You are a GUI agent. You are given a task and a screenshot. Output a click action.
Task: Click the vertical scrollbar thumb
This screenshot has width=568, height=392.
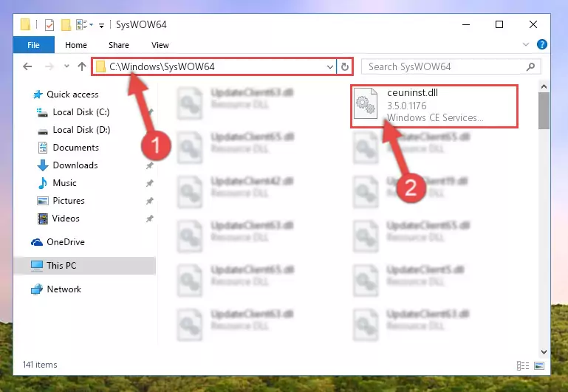tap(544, 111)
